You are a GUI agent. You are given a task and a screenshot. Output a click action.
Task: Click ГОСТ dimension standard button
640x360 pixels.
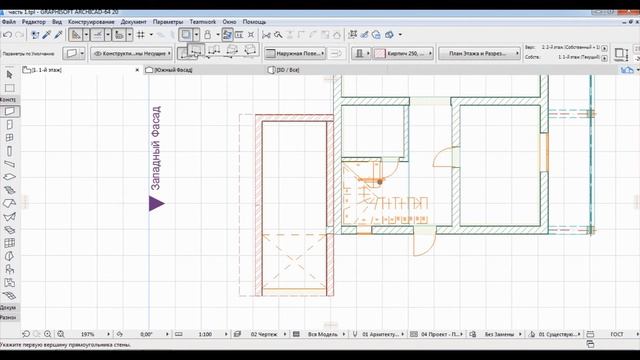(617, 334)
